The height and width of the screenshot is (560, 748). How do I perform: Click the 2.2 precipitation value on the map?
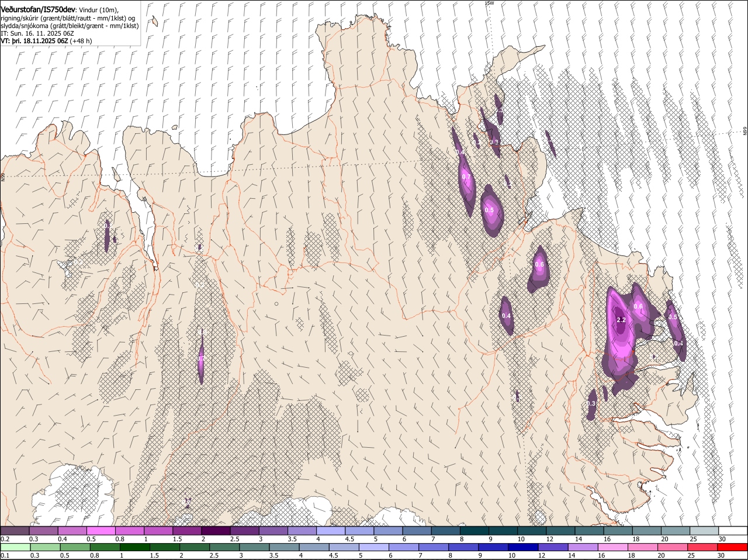(621, 320)
